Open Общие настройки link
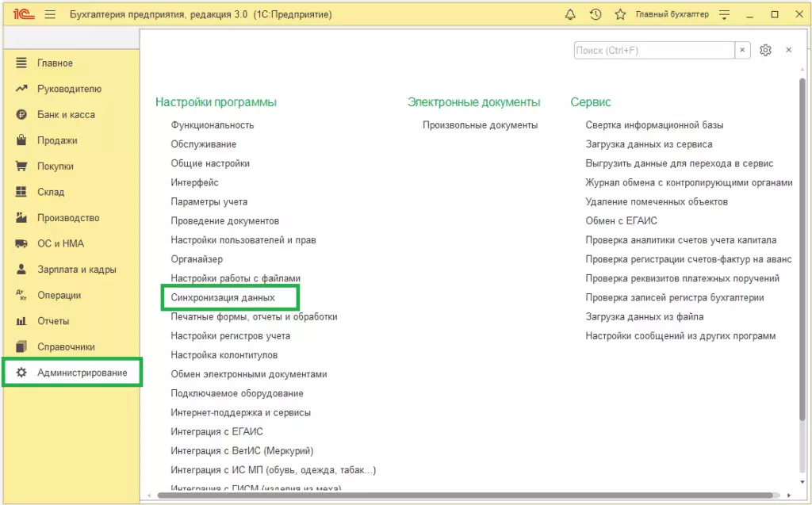This screenshot has height=505, width=812. tap(210, 163)
